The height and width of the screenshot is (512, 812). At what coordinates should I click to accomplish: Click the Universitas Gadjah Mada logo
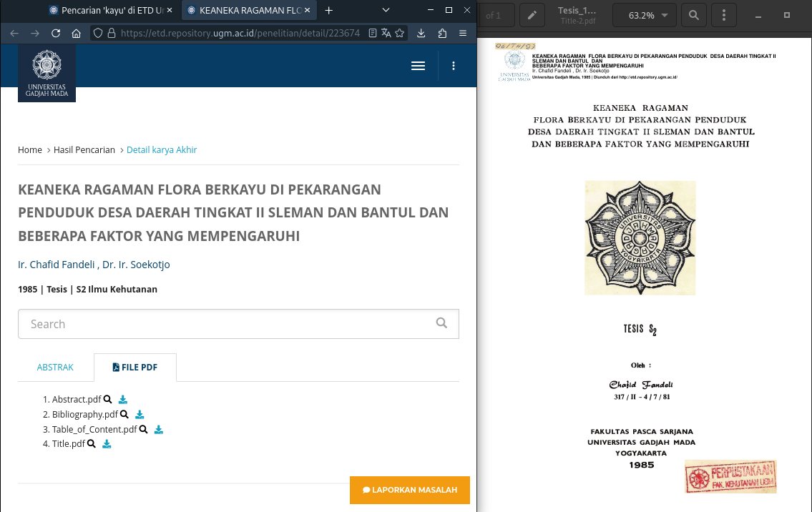point(47,73)
